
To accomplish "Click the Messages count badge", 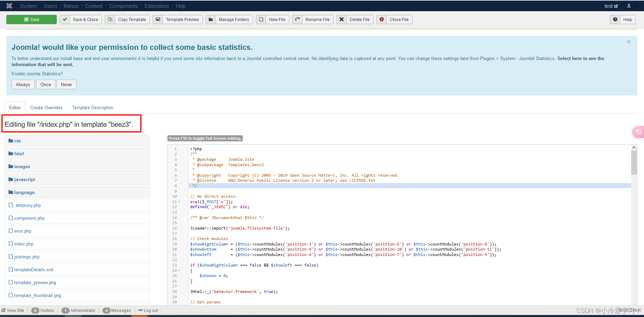I will tap(106, 310).
